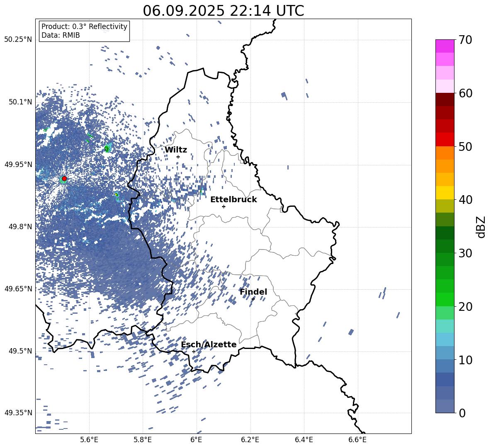
Task: Click the green echo cell northeast of radar
Action: pyautogui.click(x=107, y=148)
